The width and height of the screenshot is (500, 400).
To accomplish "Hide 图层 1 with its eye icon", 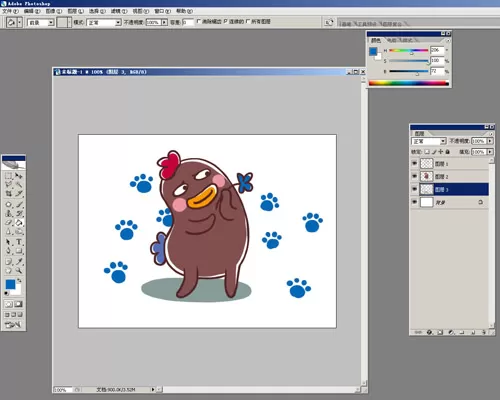I will tap(414, 163).
